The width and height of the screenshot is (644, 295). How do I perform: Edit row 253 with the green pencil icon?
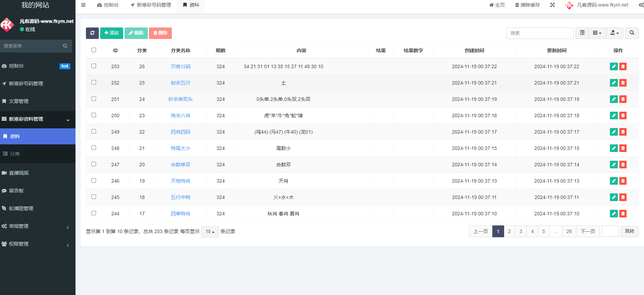pyautogui.click(x=614, y=66)
